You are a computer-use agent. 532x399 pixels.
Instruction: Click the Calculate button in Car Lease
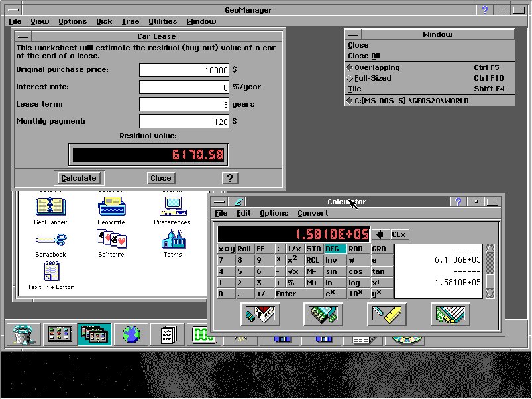pyautogui.click(x=79, y=178)
